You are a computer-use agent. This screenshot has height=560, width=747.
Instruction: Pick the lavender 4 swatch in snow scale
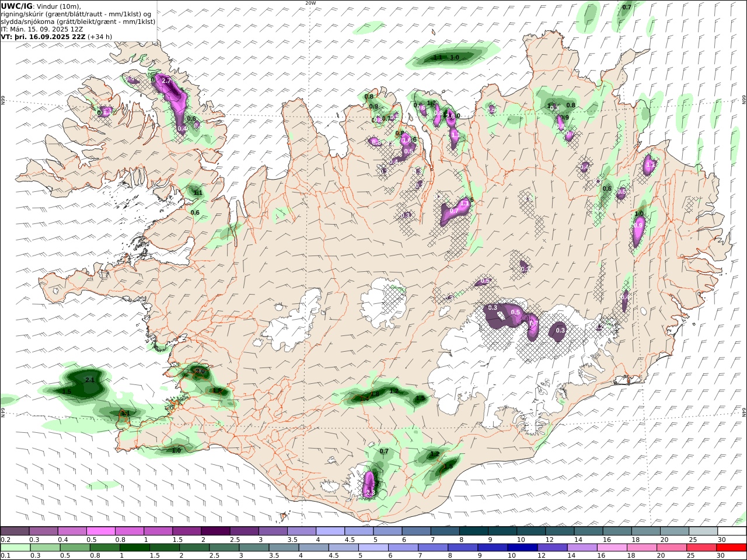click(330, 531)
